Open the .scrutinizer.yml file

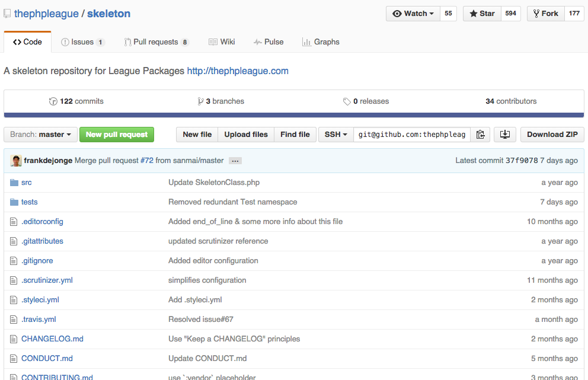(47, 280)
